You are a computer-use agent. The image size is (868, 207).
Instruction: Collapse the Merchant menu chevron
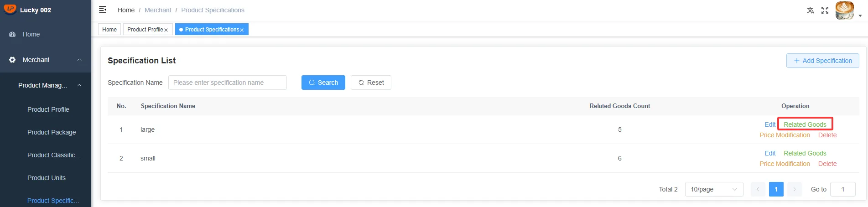(x=79, y=60)
